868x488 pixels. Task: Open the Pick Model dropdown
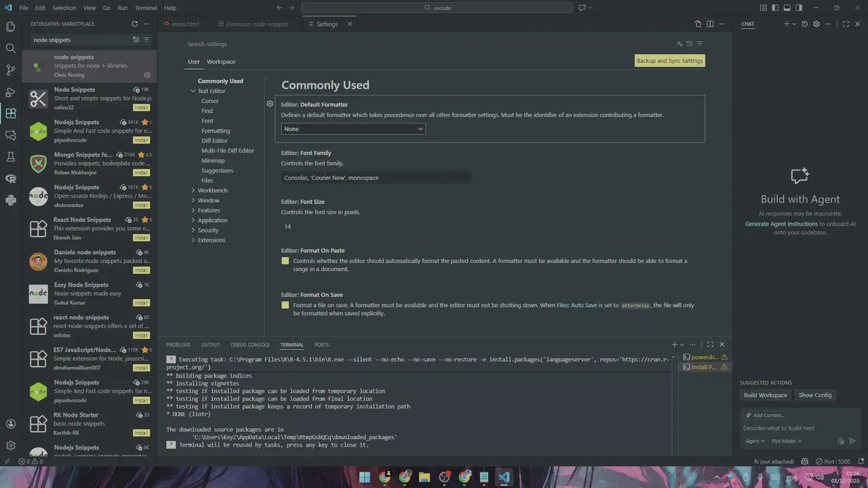point(787,441)
